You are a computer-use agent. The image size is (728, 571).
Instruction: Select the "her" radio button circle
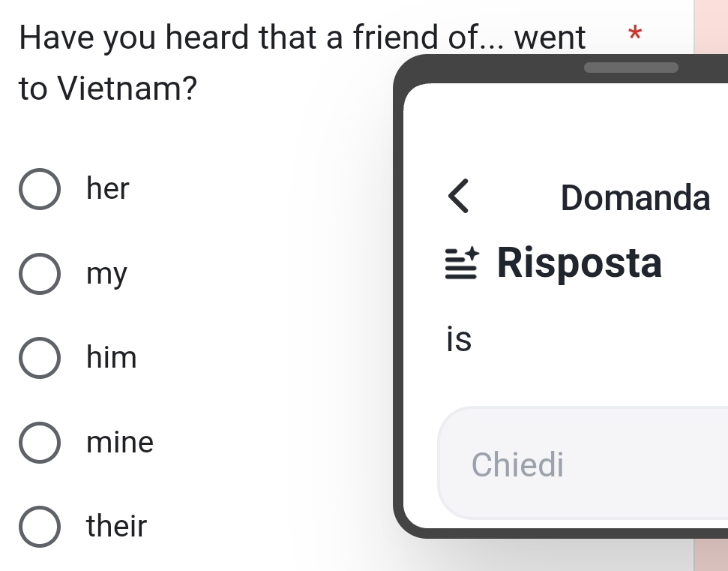40,189
